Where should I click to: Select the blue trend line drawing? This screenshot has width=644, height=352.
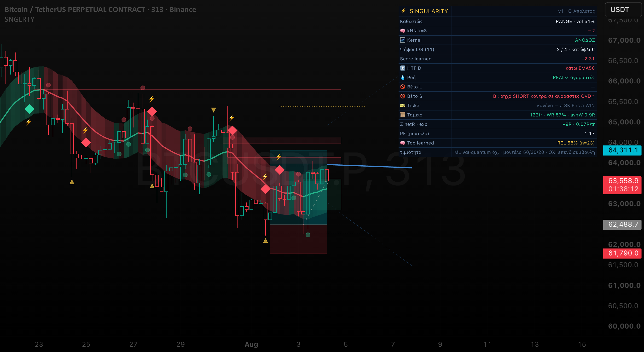(369, 166)
